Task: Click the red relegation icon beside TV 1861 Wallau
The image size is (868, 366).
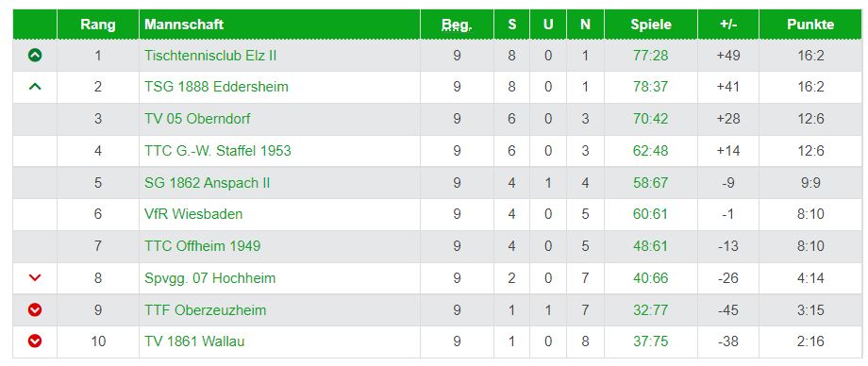Action: point(35,341)
